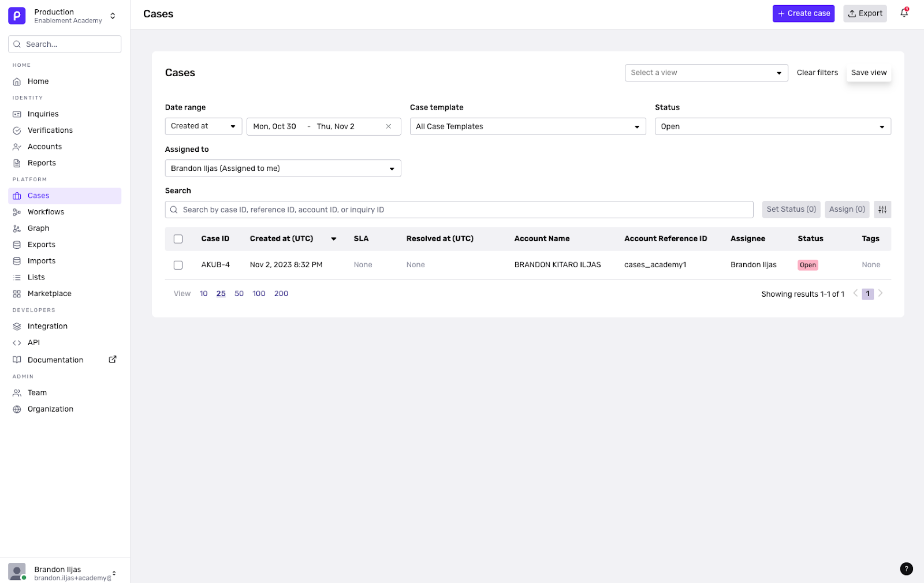Click the Team people icon
Viewport: 924px width, 583px height.
(x=17, y=393)
